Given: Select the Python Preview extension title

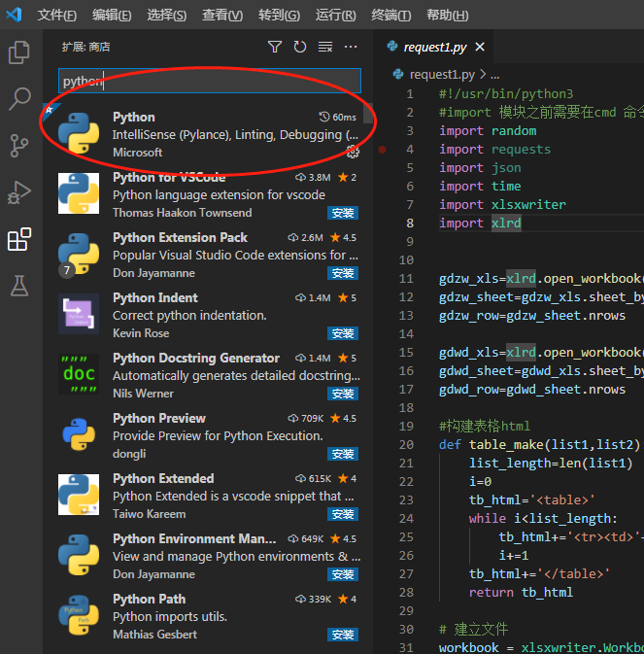Looking at the screenshot, I should pos(158,418).
